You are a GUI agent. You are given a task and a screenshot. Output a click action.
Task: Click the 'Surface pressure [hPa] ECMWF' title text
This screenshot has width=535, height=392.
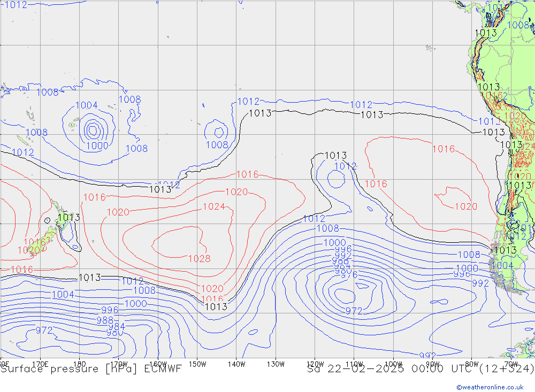coord(91,369)
